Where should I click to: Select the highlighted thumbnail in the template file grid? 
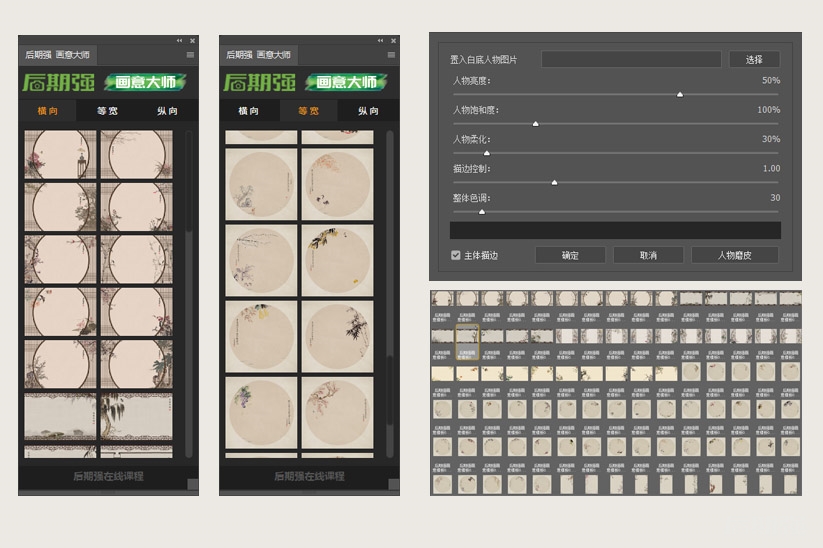click(x=467, y=341)
